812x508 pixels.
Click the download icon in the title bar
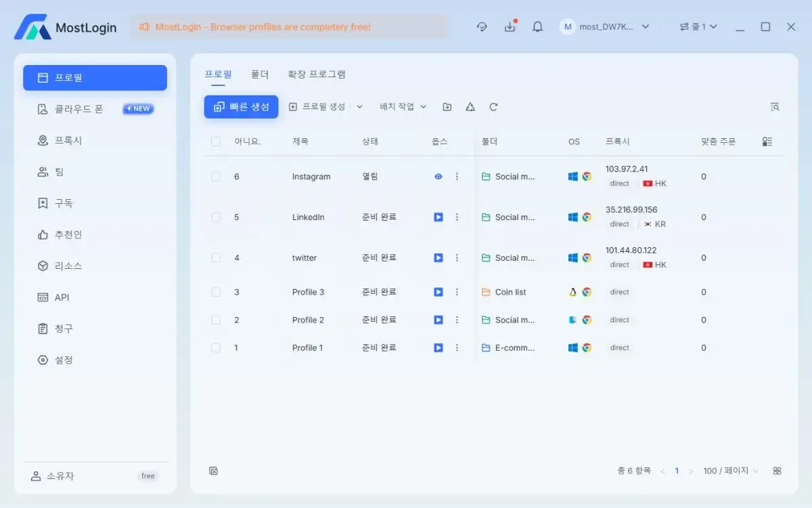click(x=510, y=27)
